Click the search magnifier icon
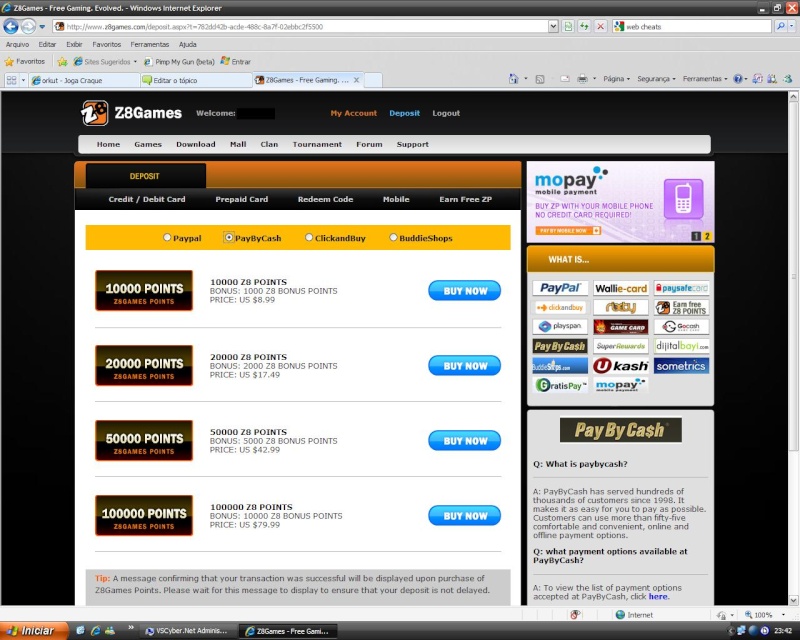 click(780, 26)
